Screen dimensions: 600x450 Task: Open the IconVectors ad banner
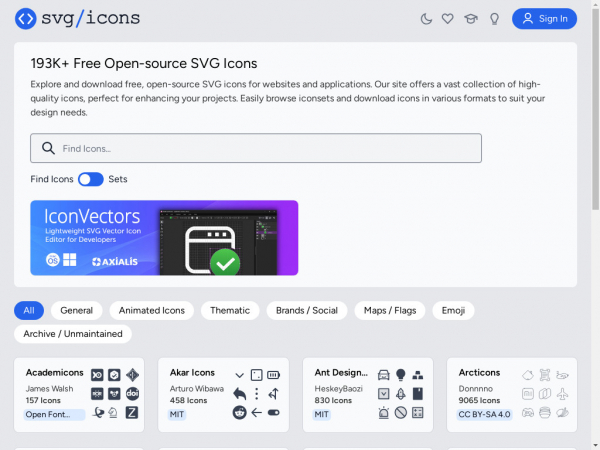(x=164, y=237)
